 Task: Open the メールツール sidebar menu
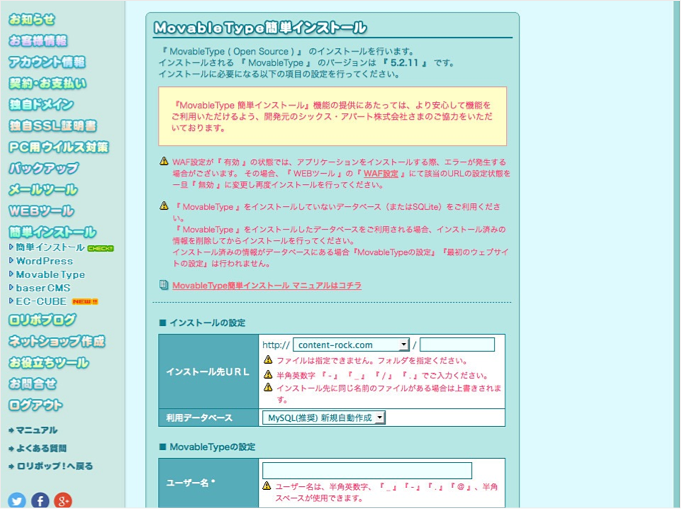pyautogui.click(x=43, y=189)
